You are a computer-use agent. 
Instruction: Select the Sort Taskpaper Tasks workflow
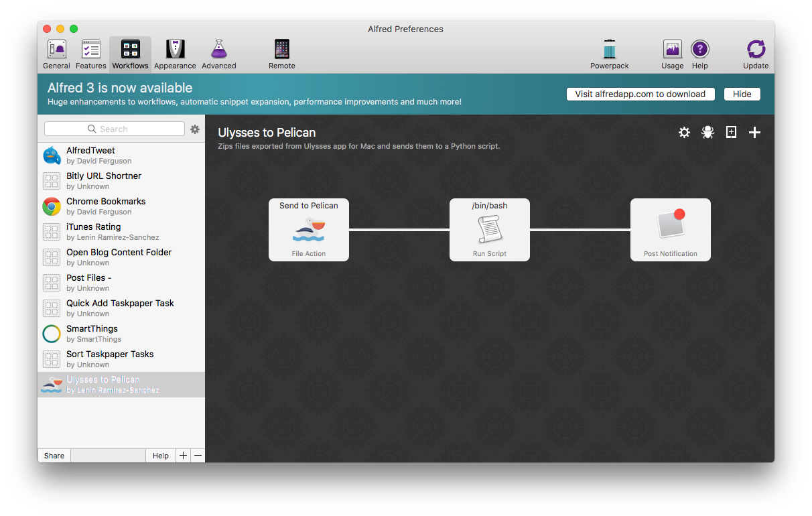121,359
